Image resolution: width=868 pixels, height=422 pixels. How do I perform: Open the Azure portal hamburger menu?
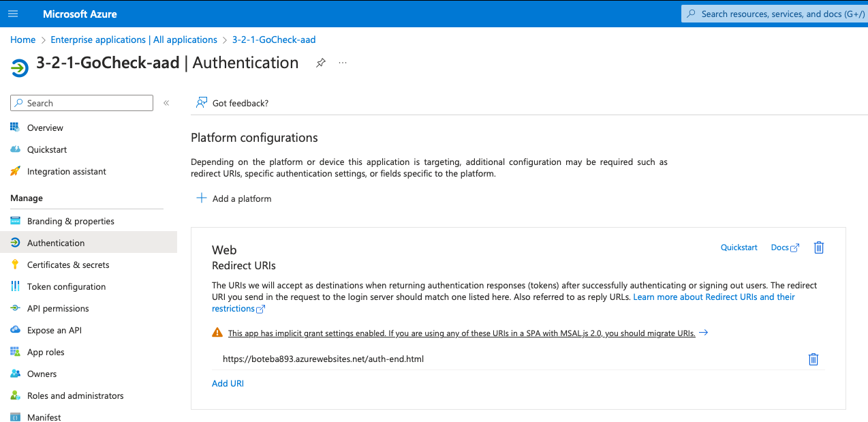13,14
